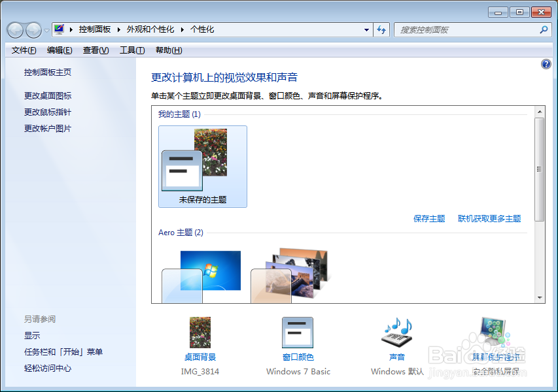Viewport: 558px width, 392px height.
Task: Click the 保存主题 link
Action: pos(429,218)
